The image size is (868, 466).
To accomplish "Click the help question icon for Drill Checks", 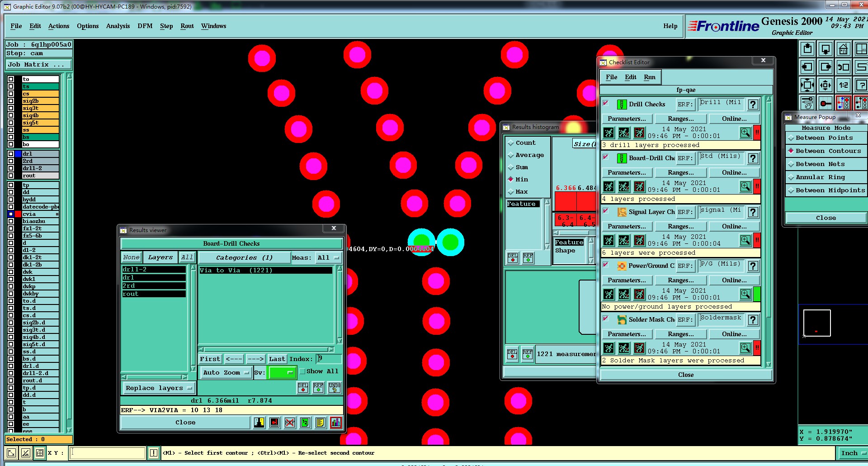I will point(753,105).
